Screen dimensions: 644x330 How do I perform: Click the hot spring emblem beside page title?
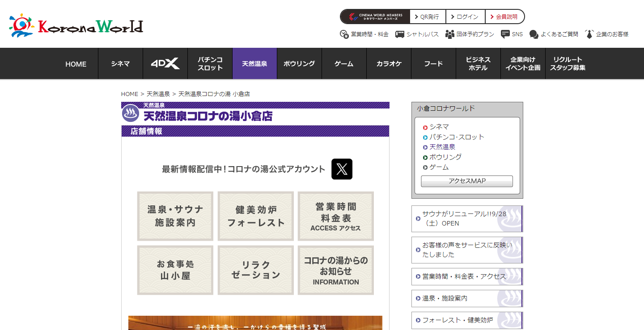131,113
